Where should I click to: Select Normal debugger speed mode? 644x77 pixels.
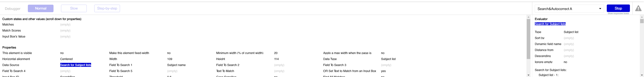click(40, 8)
